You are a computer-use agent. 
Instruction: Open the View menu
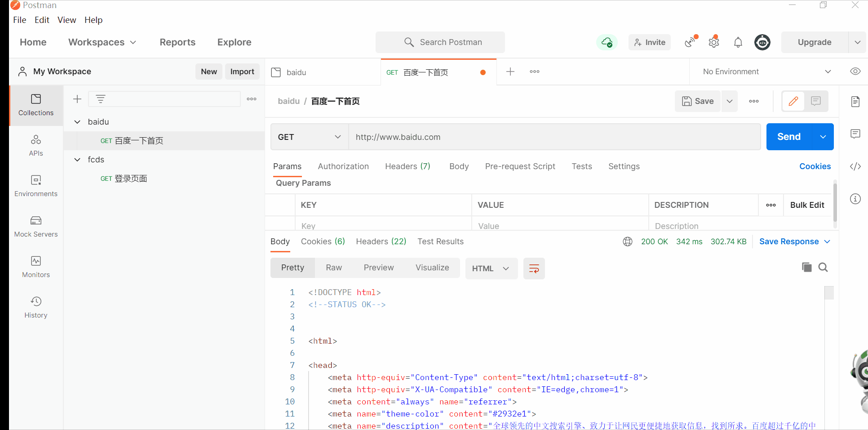click(x=66, y=20)
